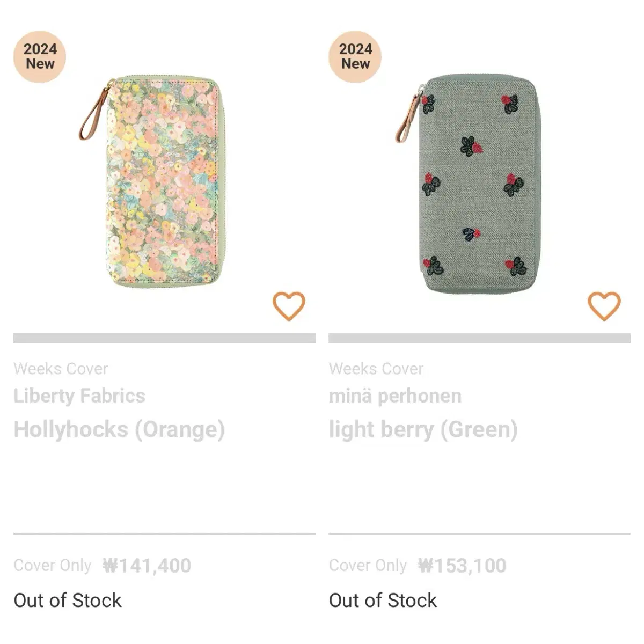Click gray divider bar below Hollyhocks image
The height and width of the screenshot is (644, 644).
tap(164, 338)
